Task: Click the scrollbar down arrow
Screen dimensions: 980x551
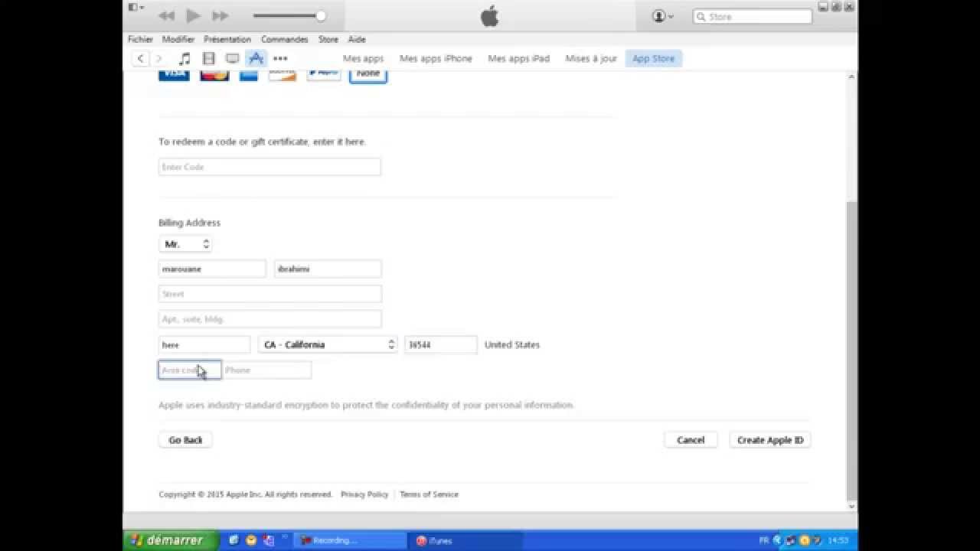Action: [x=852, y=507]
